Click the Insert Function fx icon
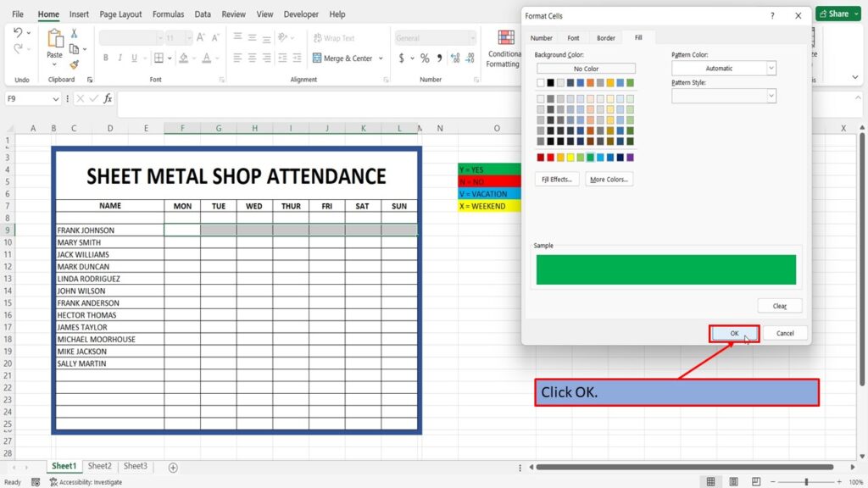 point(108,98)
